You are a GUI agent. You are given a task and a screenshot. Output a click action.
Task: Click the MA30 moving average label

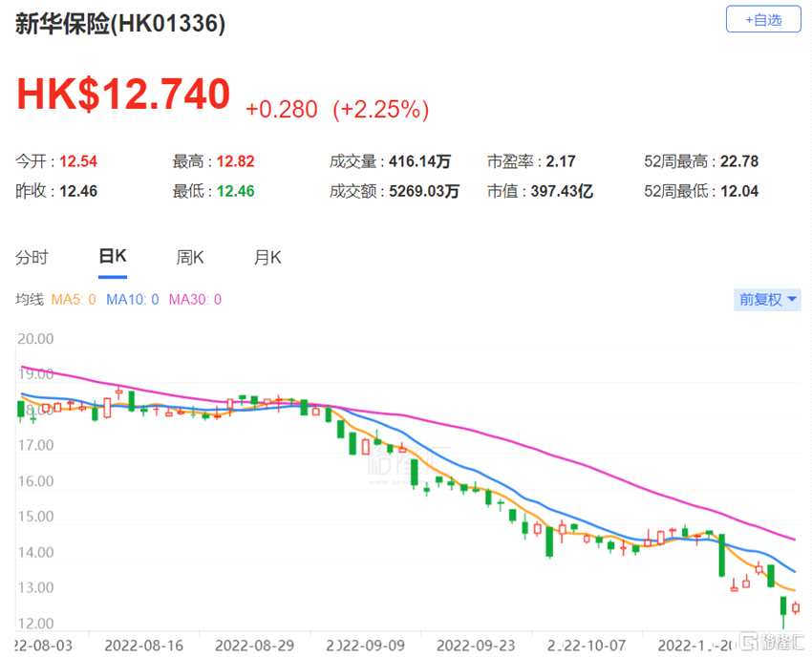195,299
